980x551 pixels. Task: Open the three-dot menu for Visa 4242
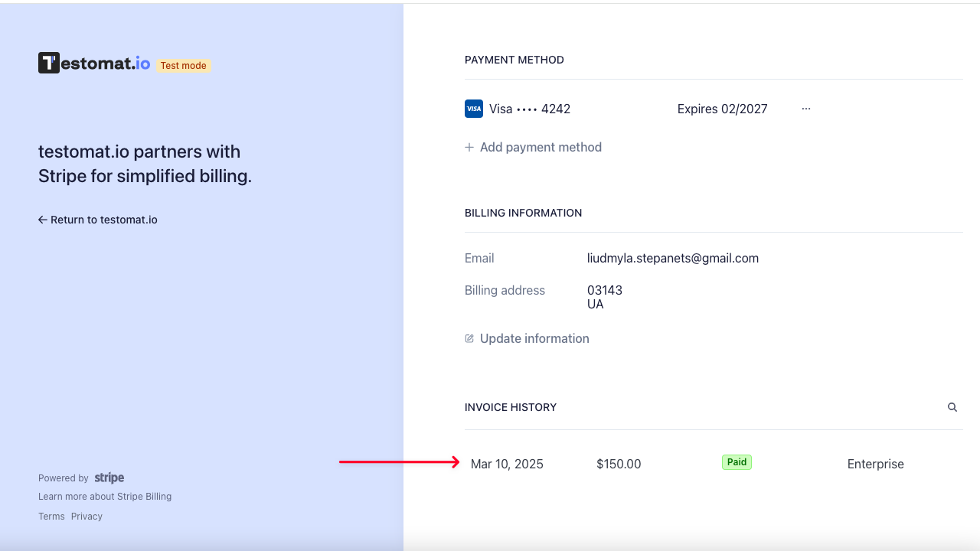pyautogui.click(x=805, y=109)
